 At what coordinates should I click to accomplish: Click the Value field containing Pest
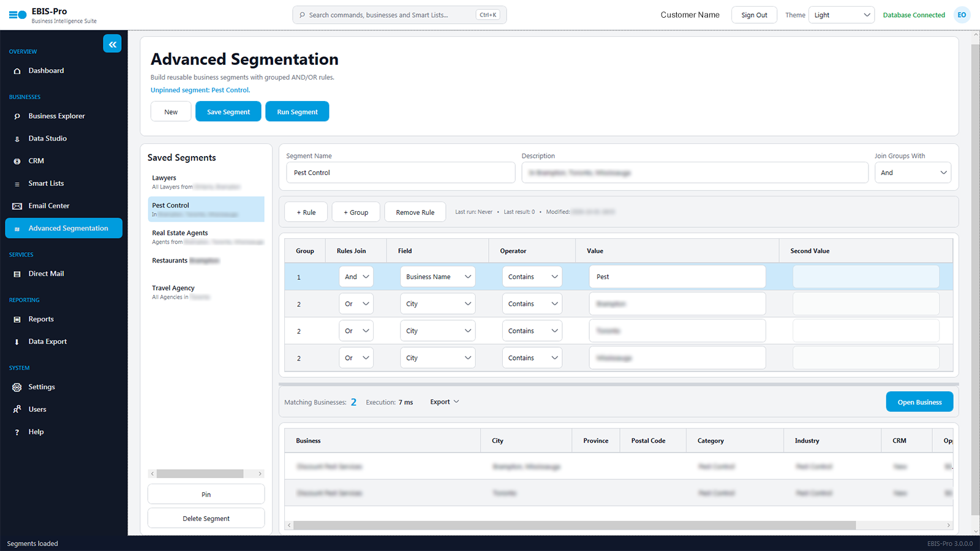click(677, 277)
